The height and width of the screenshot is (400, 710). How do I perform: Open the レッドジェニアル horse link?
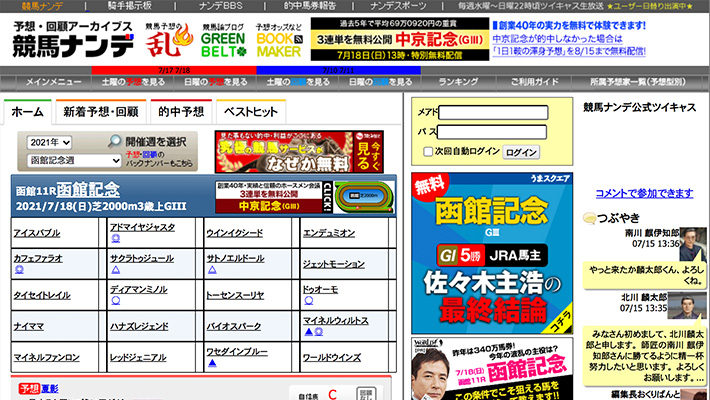pyautogui.click(x=138, y=357)
